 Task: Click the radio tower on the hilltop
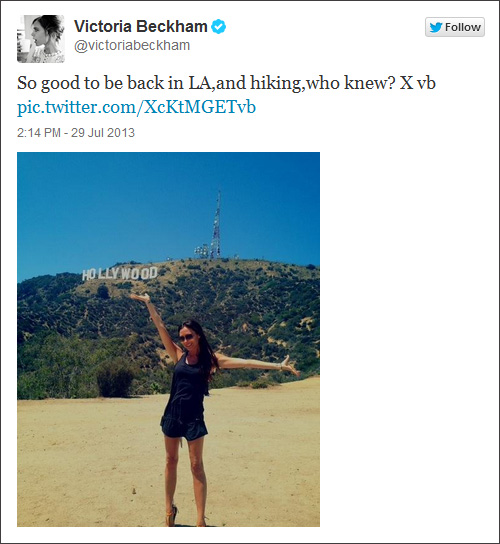tap(216, 225)
